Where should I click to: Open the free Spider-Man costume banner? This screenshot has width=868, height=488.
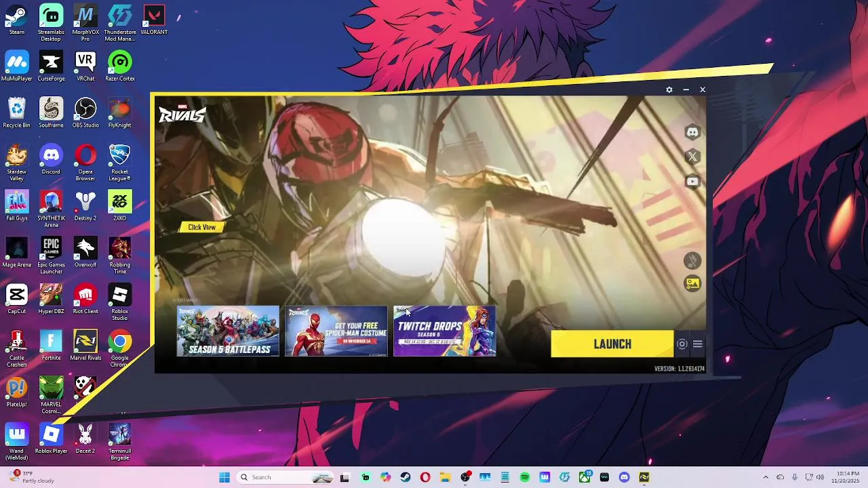[x=336, y=331]
